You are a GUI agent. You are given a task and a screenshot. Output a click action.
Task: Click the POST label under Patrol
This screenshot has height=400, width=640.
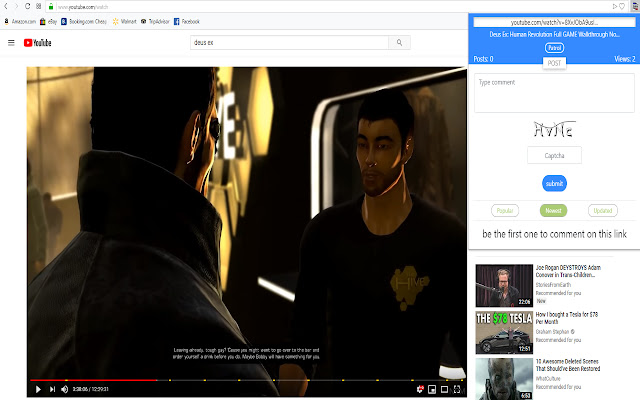click(554, 63)
